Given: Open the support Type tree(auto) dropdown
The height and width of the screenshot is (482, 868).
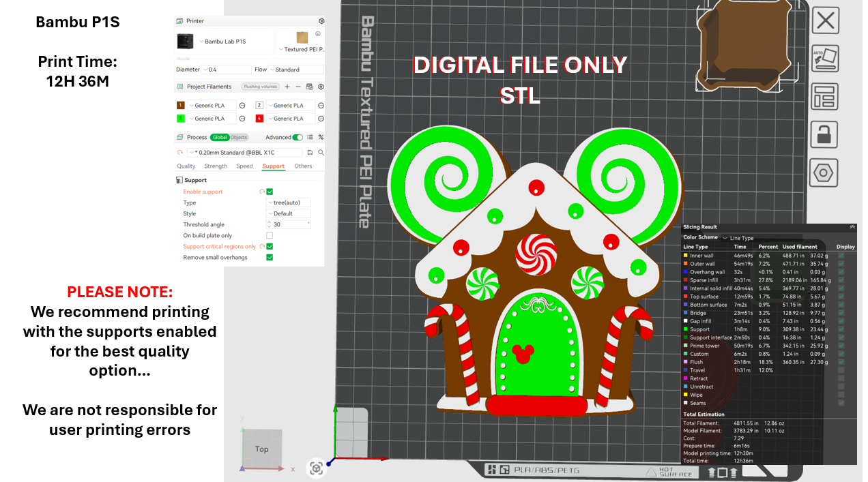Looking at the screenshot, I should [x=287, y=202].
